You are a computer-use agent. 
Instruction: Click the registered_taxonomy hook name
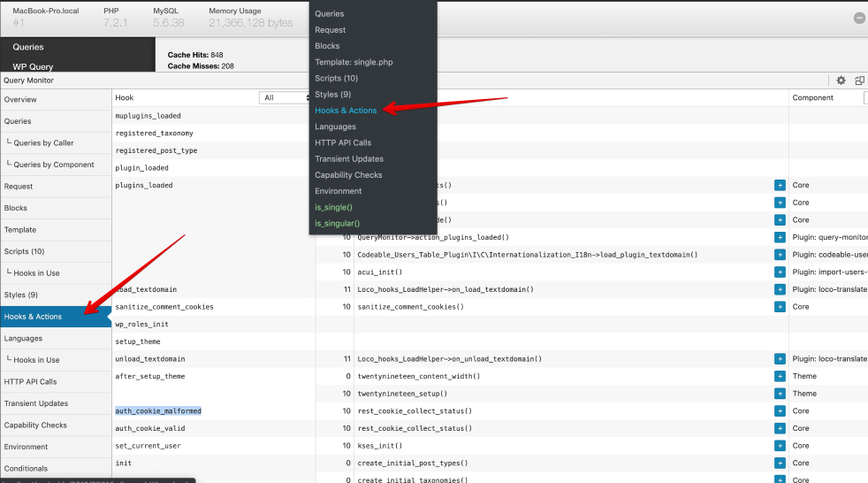(154, 133)
